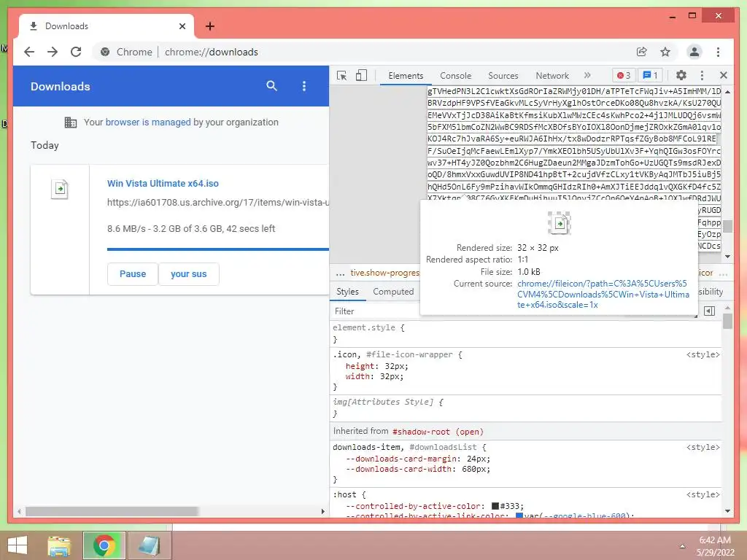Viewport: 747px width, 560px height.
Task: Bookmark this page with the star icon
Action: pos(665,52)
